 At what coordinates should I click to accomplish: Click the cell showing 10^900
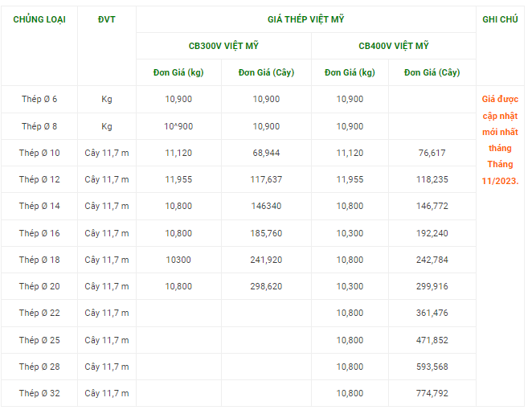tap(178, 126)
